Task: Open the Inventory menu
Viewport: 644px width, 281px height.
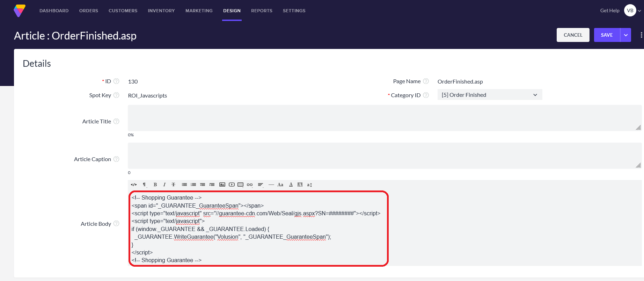Action: click(x=161, y=11)
